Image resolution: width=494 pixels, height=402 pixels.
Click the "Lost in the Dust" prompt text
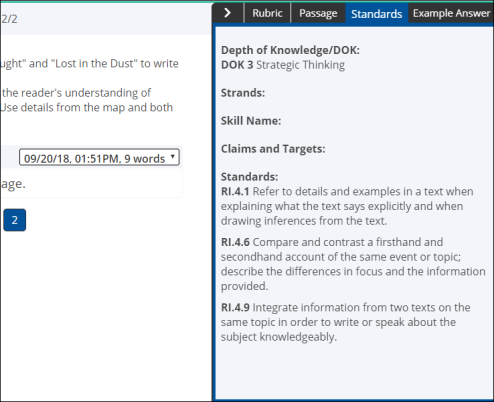(x=94, y=64)
